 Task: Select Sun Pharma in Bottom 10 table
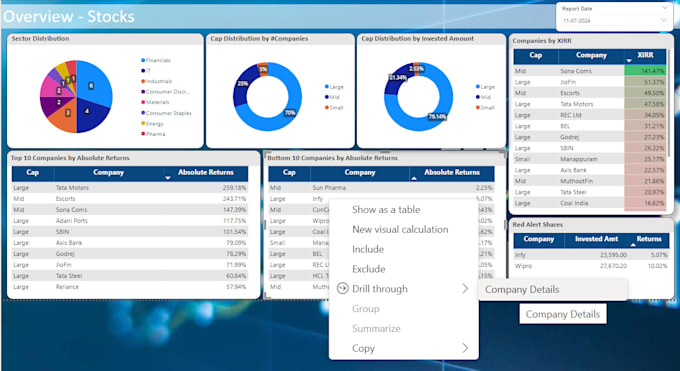(329, 188)
